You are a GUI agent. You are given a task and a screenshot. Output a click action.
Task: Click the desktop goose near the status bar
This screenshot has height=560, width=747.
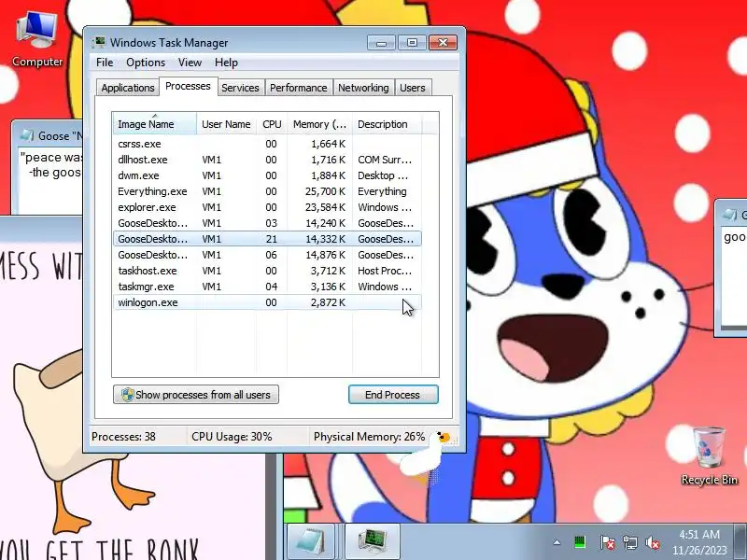pos(425,454)
